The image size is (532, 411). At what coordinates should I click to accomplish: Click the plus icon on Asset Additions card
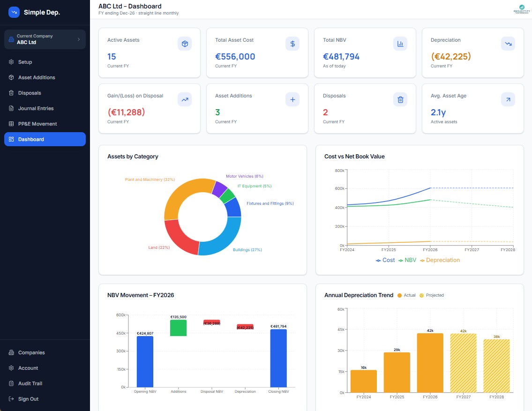(x=292, y=99)
